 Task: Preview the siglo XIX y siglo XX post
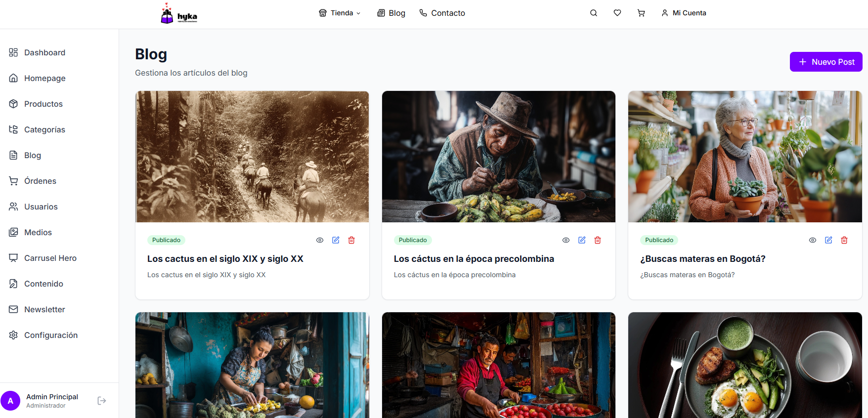320,240
